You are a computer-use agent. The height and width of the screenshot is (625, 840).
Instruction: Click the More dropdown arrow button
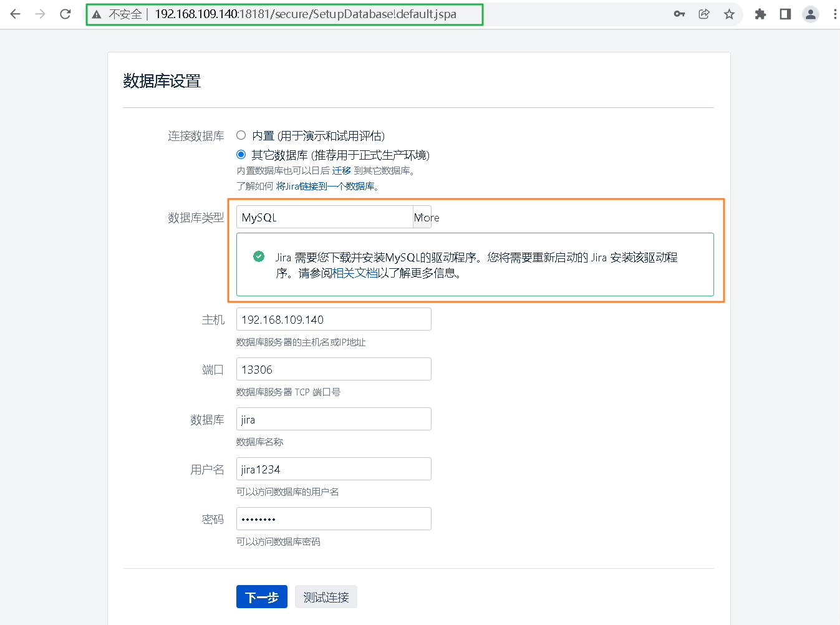coord(422,217)
